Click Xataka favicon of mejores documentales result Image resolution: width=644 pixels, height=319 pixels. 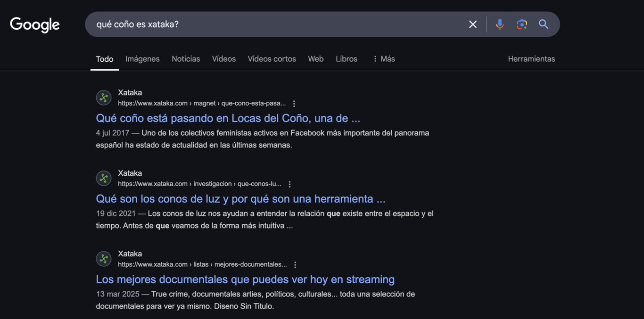104,259
